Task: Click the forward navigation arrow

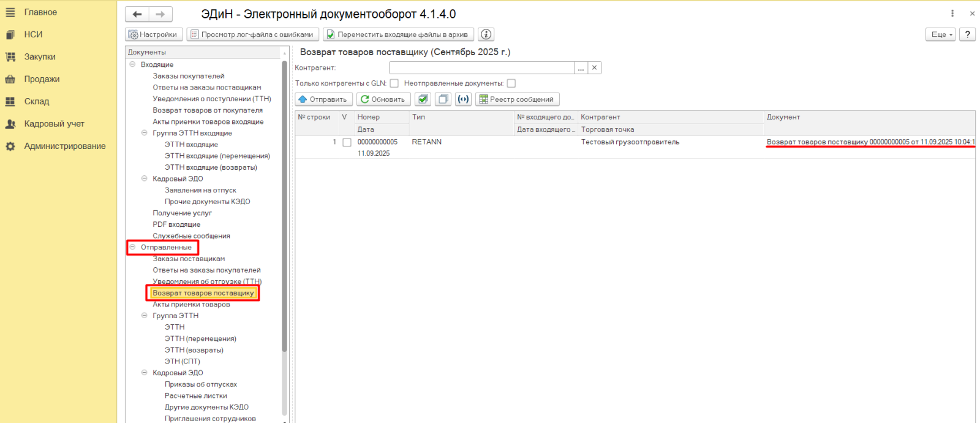Action: tap(160, 14)
